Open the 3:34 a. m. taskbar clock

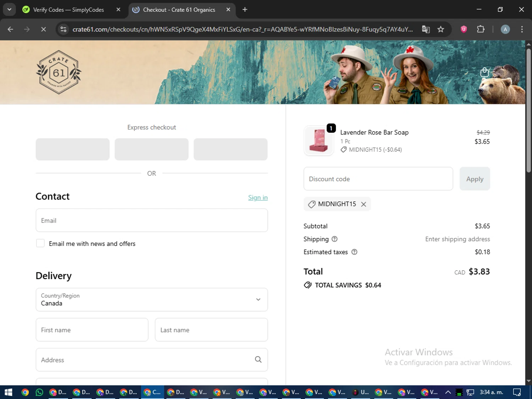491,392
